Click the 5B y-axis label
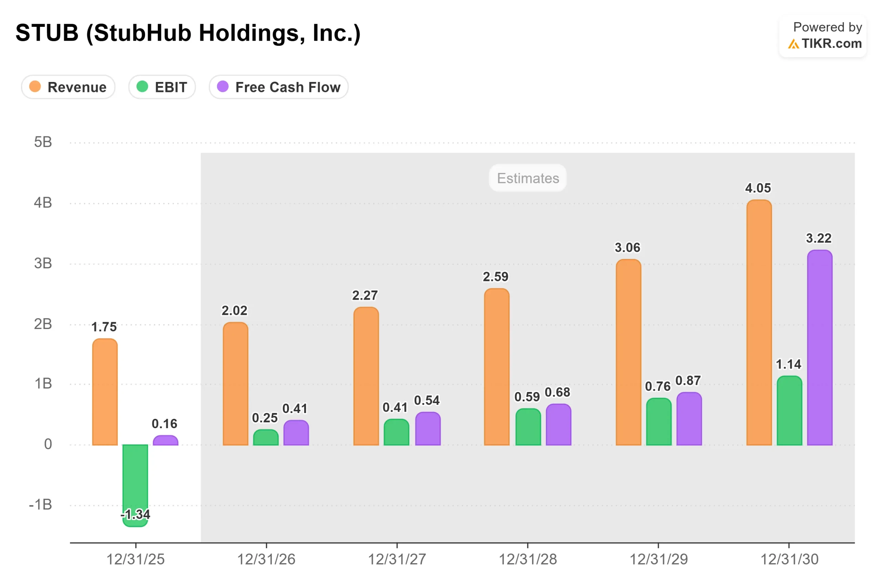This screenshot has height=588, width=882. (x=43, y=142)
